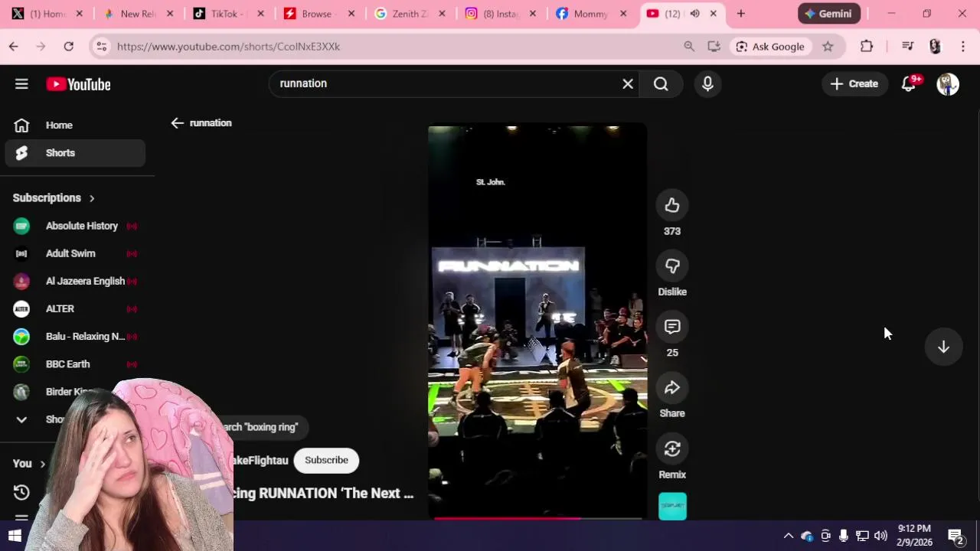Screen dimensions: 980x551
Task: Open Balu - Relaxing channel
Action: 75,336
